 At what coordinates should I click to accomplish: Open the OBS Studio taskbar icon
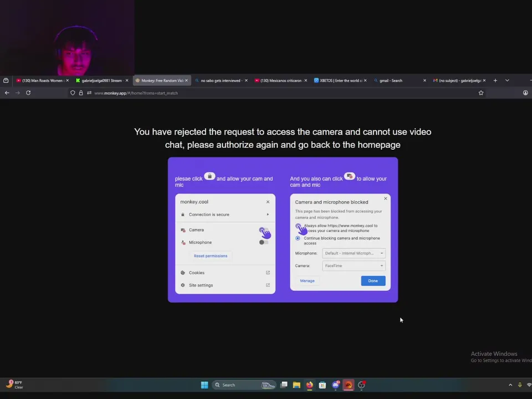(x=361, y=385)
